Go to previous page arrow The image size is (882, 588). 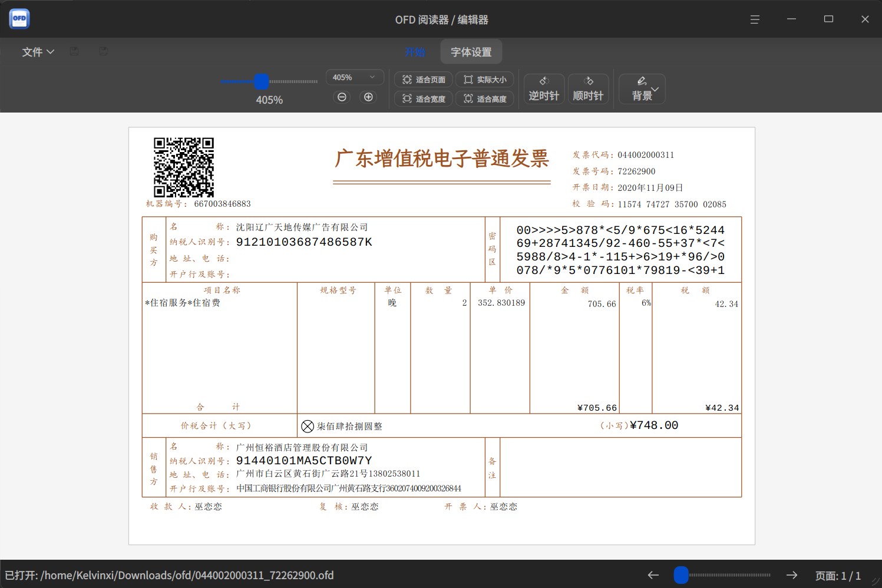click(x=653, y=575)
